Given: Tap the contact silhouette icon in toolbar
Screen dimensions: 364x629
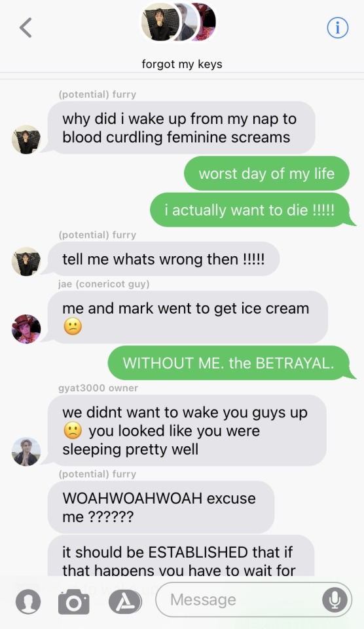Looking at the screenshot, I should [28, 601].
